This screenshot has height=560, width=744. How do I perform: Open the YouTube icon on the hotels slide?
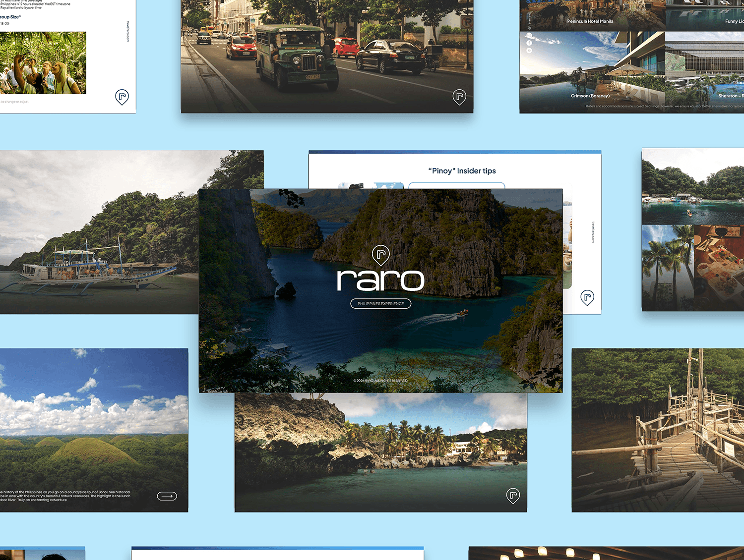click(529, 51)
